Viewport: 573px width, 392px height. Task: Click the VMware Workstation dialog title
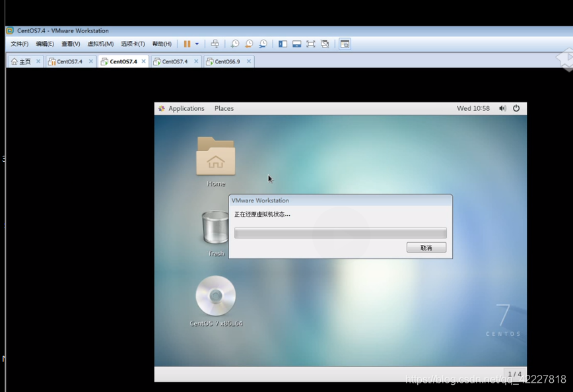[260, 201]
